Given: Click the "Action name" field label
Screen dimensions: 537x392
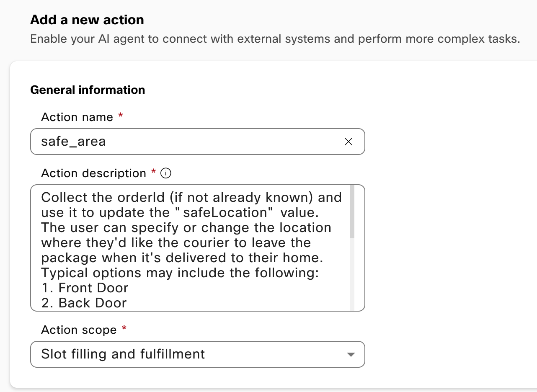Looking at the screenshot, I should pos(77,117).
